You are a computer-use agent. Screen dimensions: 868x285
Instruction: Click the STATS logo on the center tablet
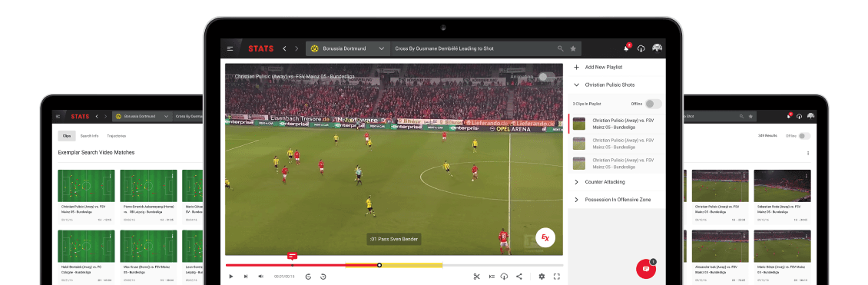(x=260, y=48)
